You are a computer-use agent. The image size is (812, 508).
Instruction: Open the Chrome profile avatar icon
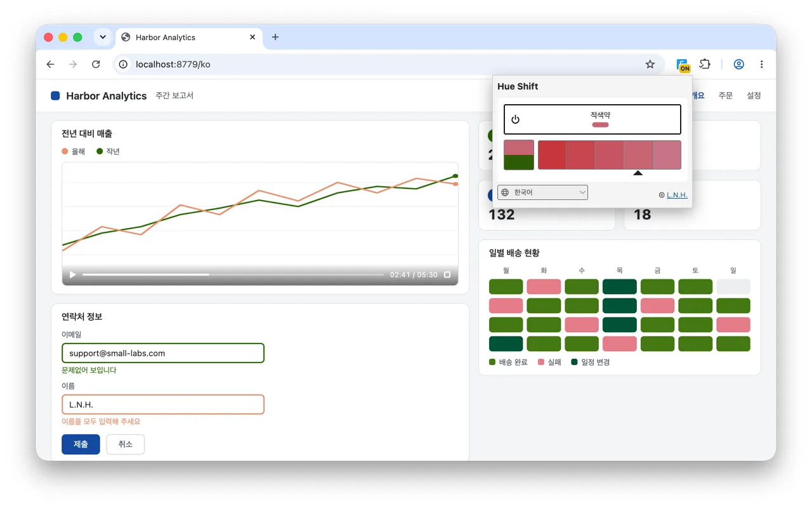(x=738, y=64)
